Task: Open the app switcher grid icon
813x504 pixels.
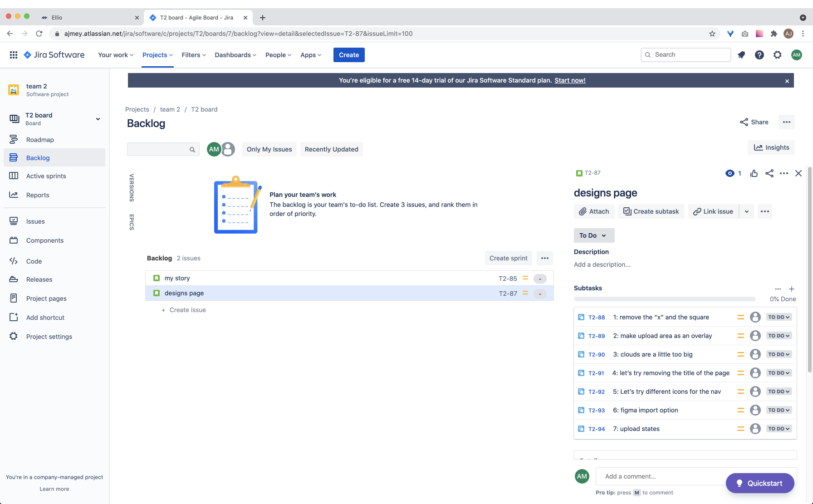Action: click(14, 55)
